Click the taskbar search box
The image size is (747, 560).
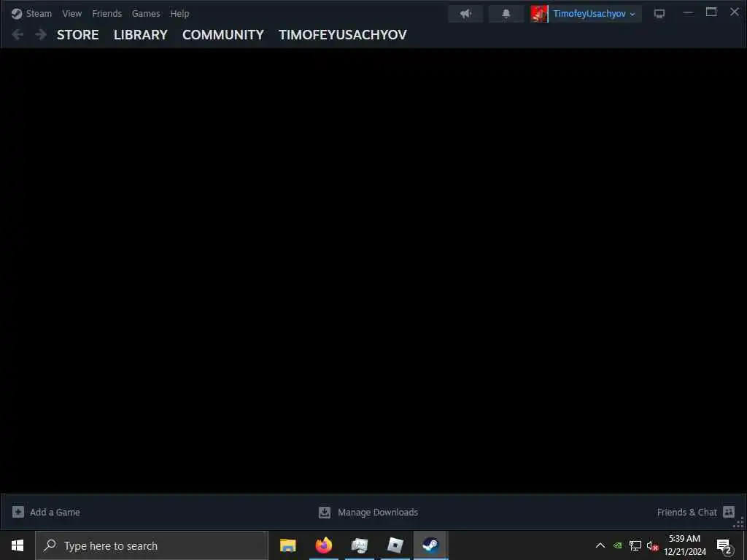pos(152,545)
